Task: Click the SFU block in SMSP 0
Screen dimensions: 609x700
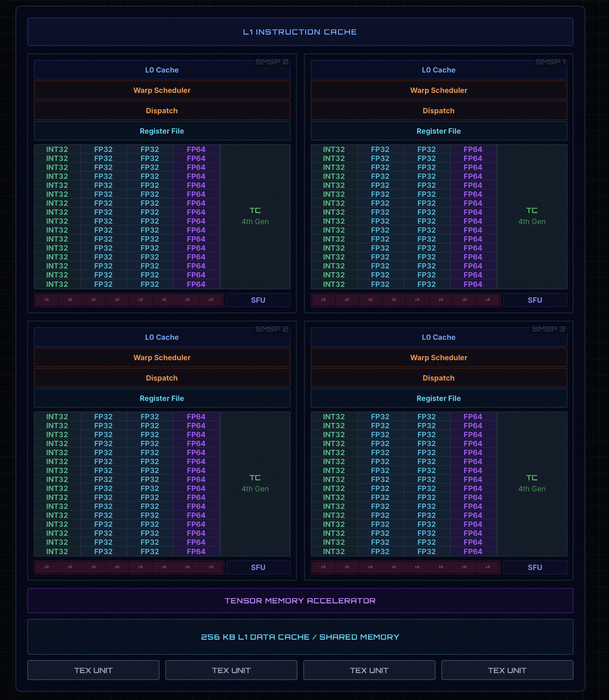Action: (x=258, y=300)
